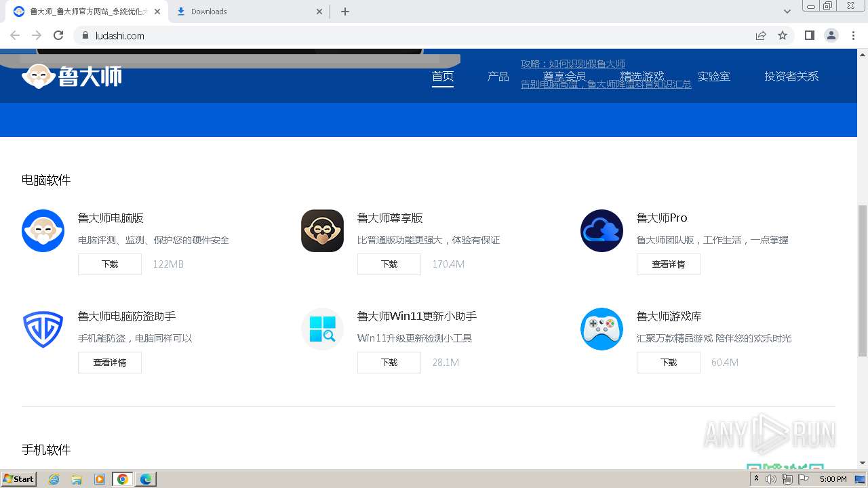This screenshot has height=488, width=868.
Task: Click the volume tray icon
Action: pyautogui.click(x=771, y=479)
